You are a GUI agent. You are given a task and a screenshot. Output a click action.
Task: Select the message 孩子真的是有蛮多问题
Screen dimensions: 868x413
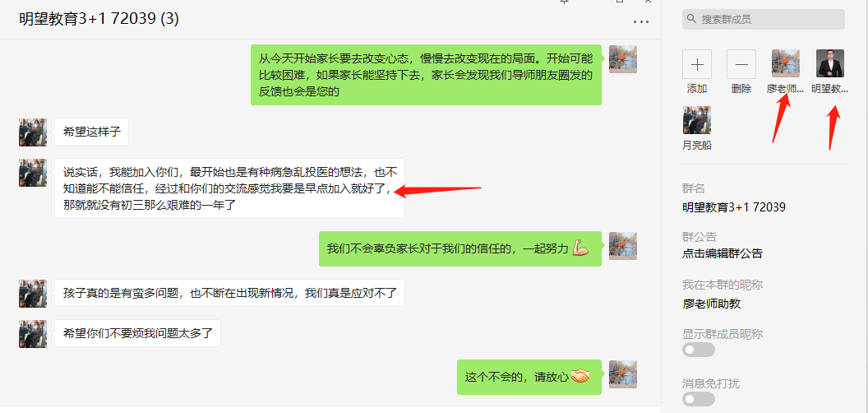(229, 293)
